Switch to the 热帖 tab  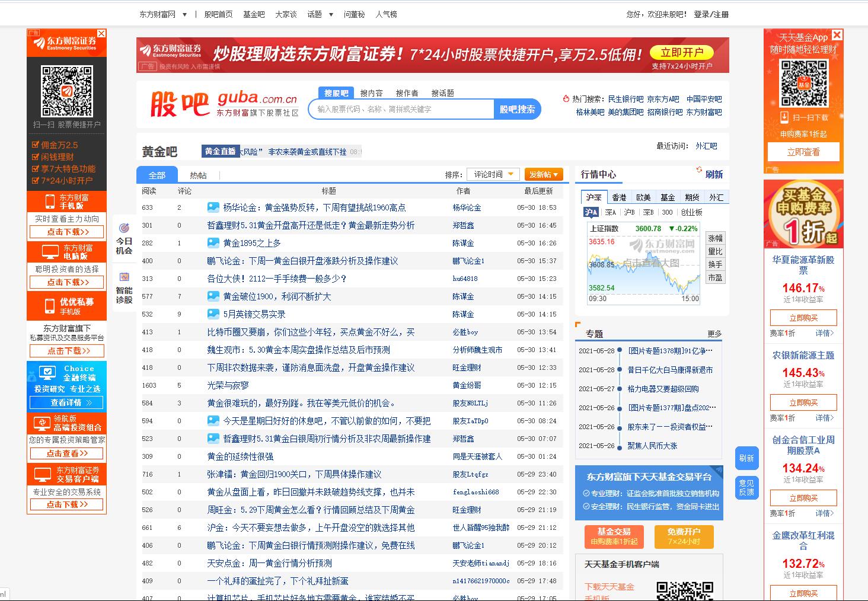(198, 175)
